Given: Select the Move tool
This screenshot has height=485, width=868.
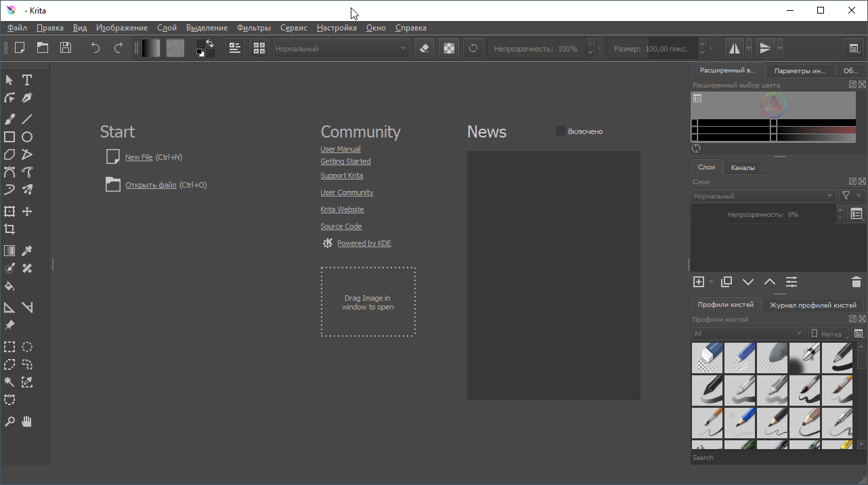Looking at the screenshot, I should coord(27,211).
